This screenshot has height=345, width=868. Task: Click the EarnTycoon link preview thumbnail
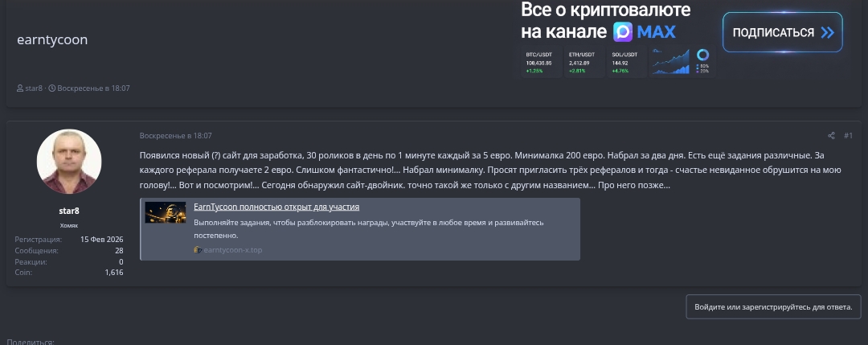tap(166, 212)
